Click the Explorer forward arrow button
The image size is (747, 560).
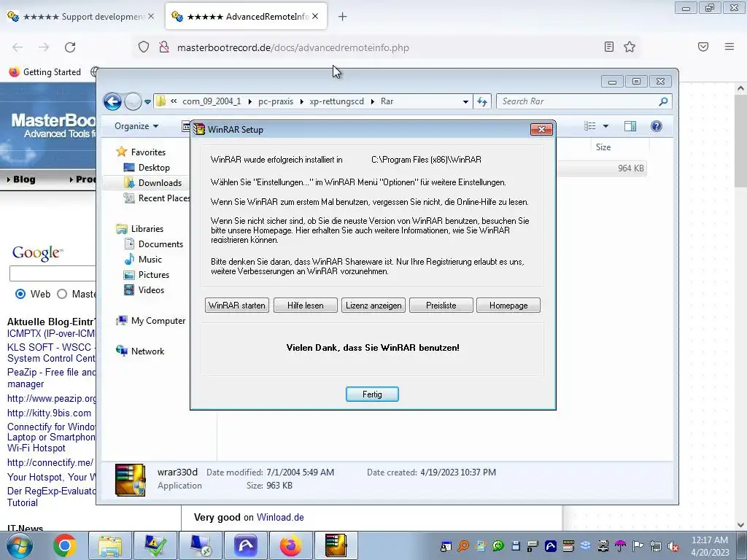click(133, 101)
